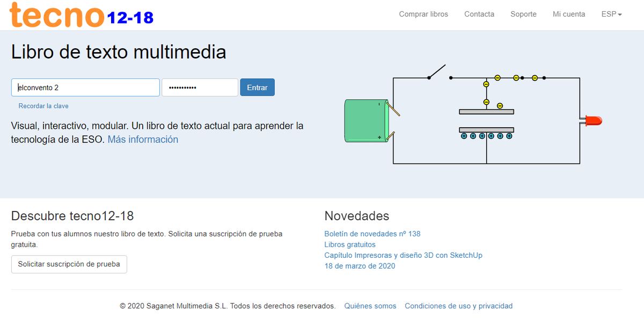Open Mi cuenta page
The width and height of the screenshot is (644, 325).
point(569,14)
